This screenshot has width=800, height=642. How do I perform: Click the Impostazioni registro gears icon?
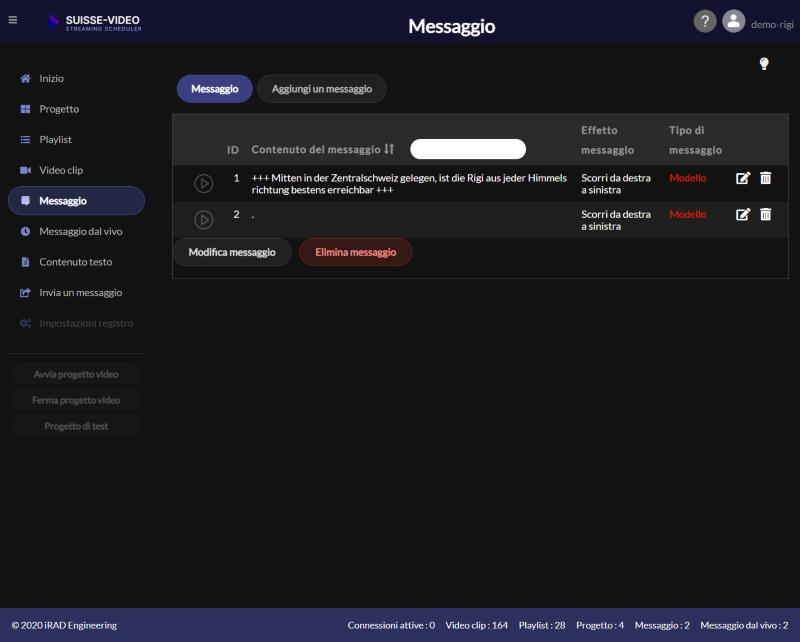click(25, 324)
